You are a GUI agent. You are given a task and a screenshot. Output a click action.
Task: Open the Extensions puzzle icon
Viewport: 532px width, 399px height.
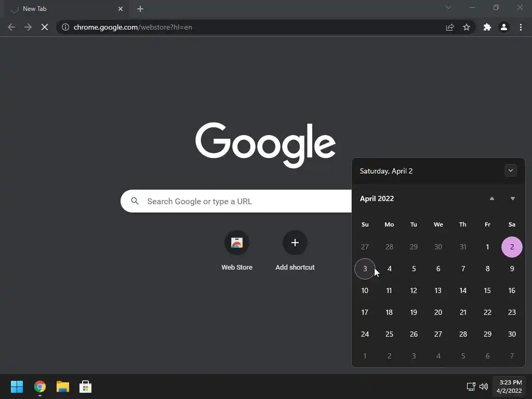pos(487,27)
